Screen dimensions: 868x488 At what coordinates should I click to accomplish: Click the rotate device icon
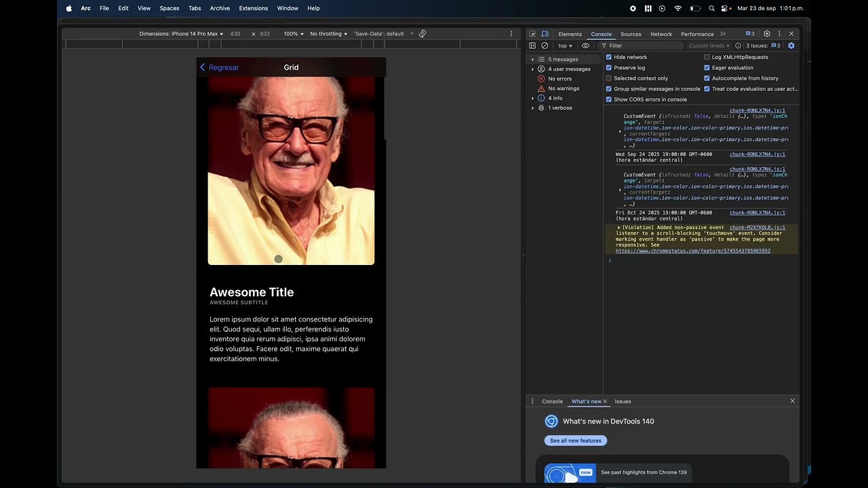[x=422, y=33]
